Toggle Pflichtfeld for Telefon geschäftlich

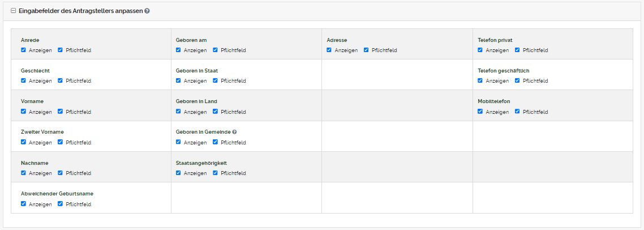(x=517, y=80)
